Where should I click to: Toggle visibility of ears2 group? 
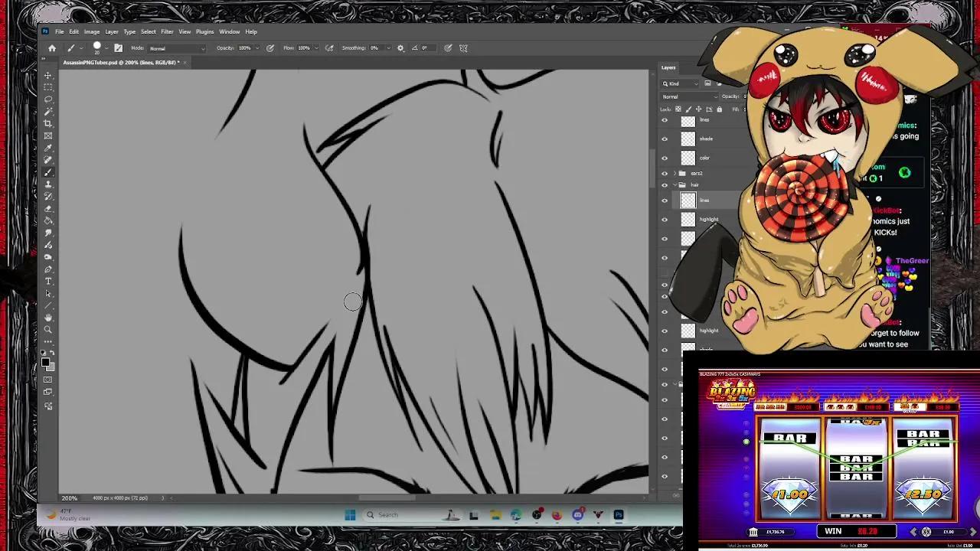click(665, 174)
